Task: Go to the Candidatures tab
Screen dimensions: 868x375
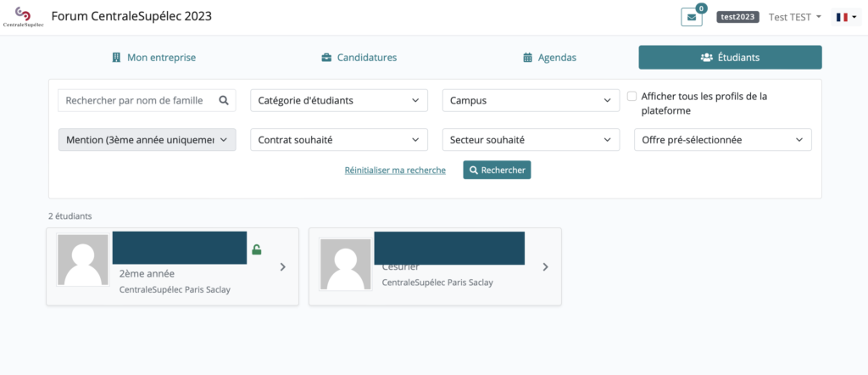Action: pyautogui.click(x=359, y=58)
